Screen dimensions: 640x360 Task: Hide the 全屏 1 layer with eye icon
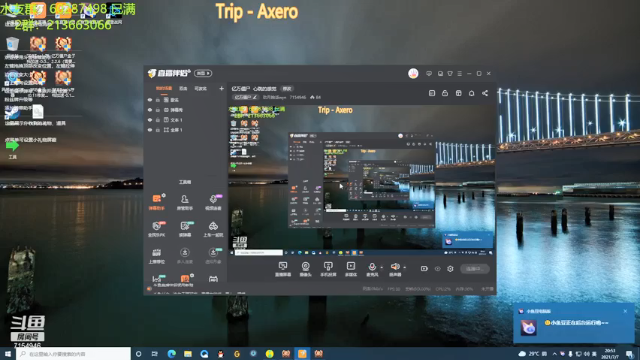[x=150, y=130]
